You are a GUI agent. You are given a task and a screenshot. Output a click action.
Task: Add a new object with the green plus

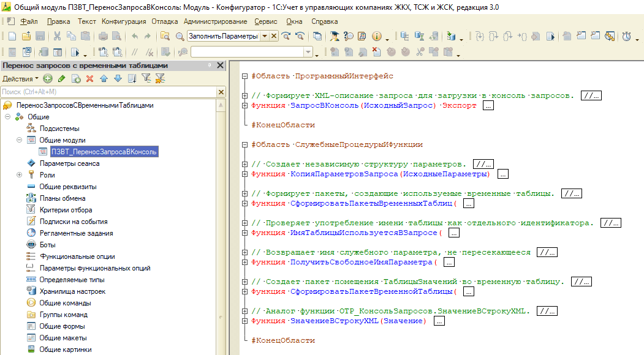48,78
